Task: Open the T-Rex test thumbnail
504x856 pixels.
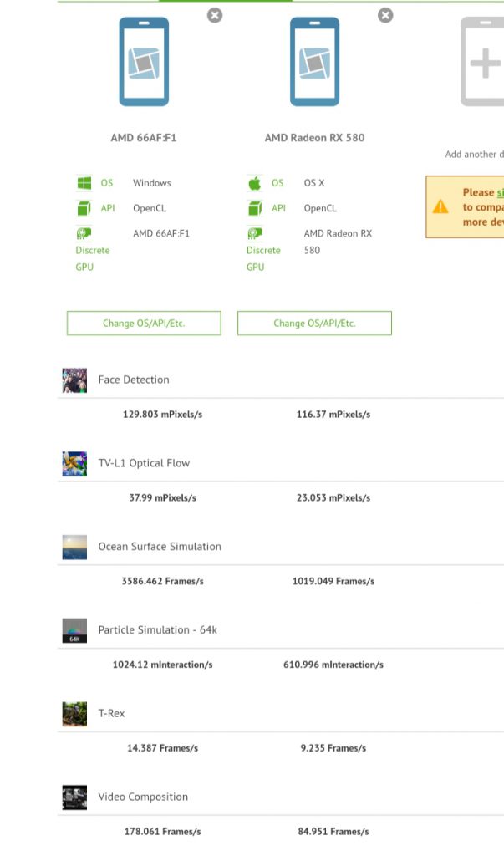Action: [74, 714]
